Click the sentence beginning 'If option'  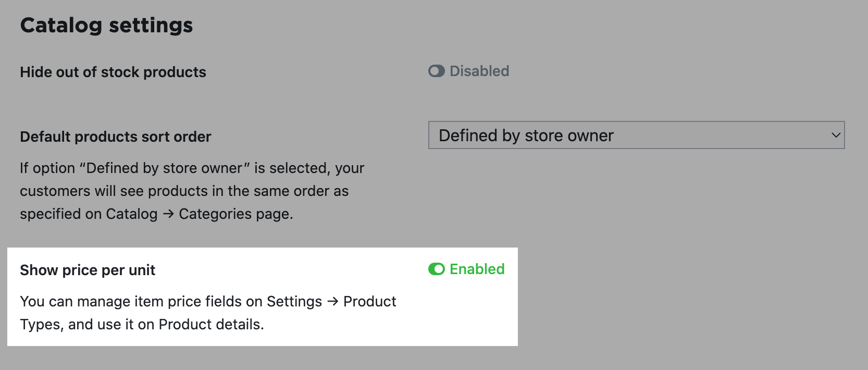[192, 191]
